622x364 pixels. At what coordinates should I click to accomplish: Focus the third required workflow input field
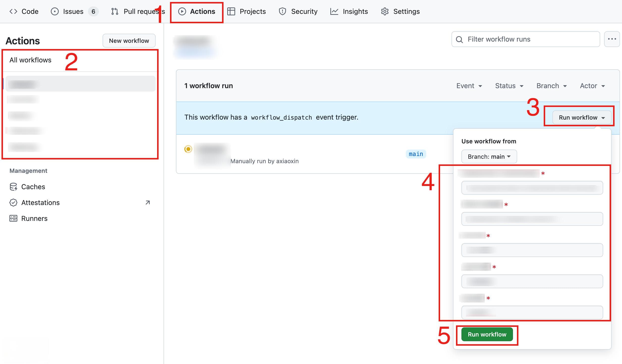pos(532,250)
